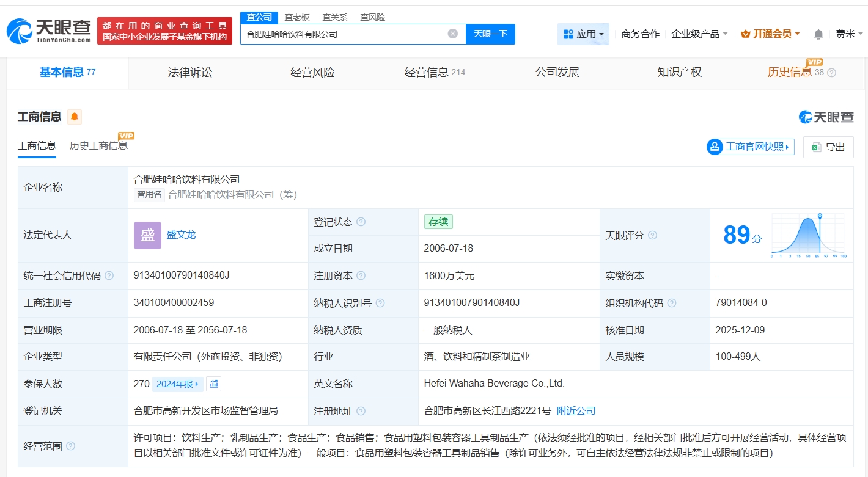Open the 应用 dropdown menu

pos(583,34)
